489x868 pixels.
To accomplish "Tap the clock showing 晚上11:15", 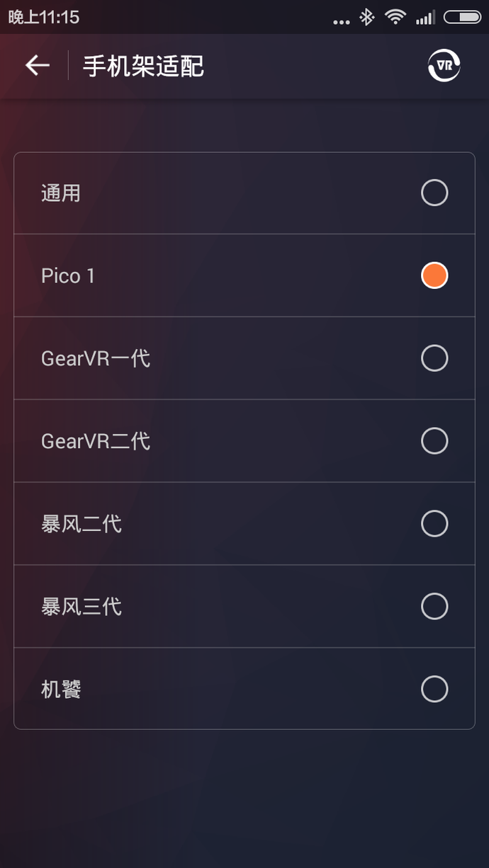I will click(x=44, y=17).
